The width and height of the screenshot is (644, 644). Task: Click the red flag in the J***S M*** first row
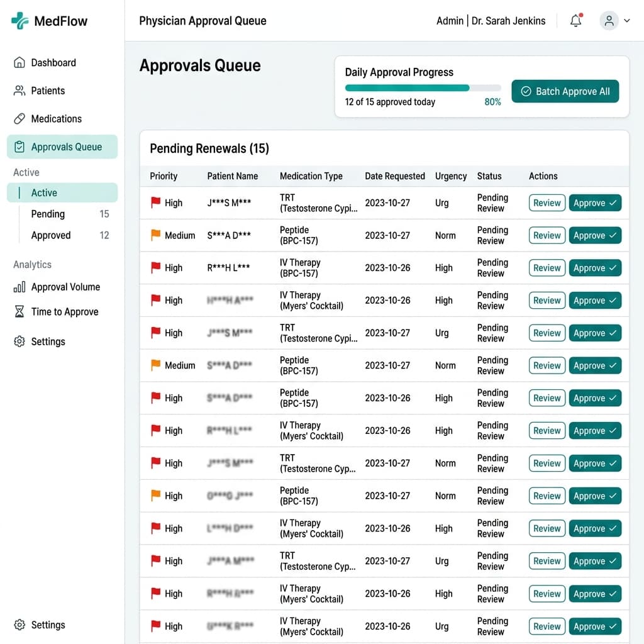point(156,203)
